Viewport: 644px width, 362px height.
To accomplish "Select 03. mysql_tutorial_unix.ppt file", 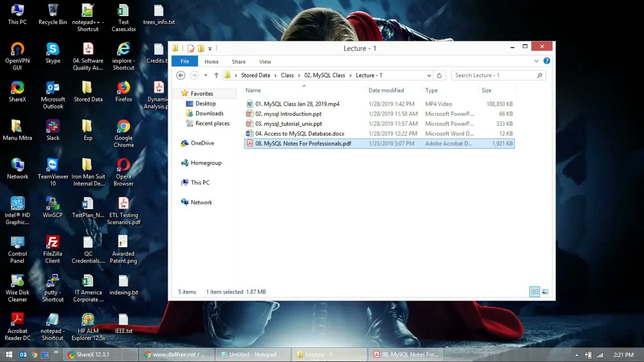I will coord(379,124).
